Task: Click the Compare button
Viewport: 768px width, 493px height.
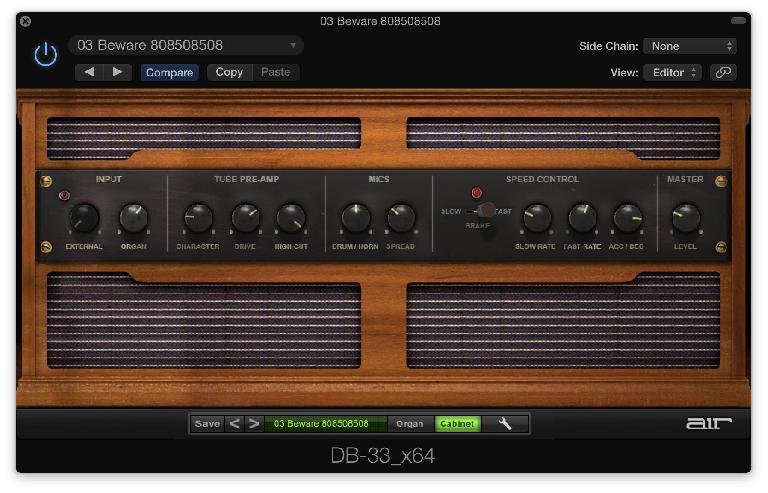Action: (x=169, y=72)
